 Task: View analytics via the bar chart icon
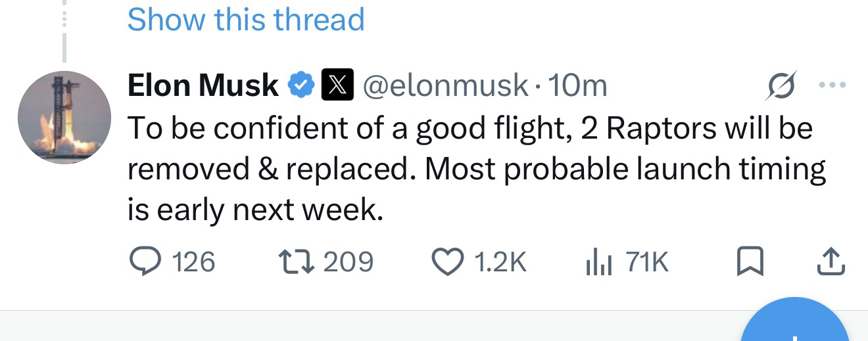coord(599,263)
